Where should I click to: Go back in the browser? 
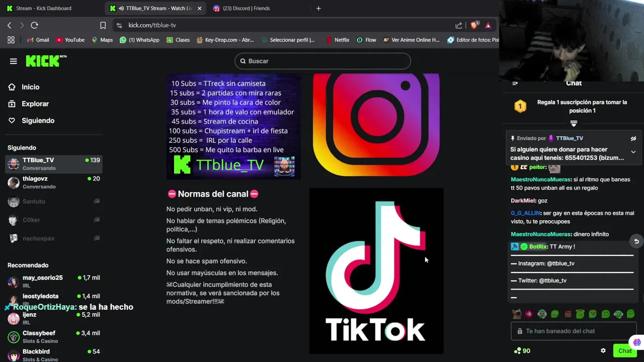pos(9,25)
